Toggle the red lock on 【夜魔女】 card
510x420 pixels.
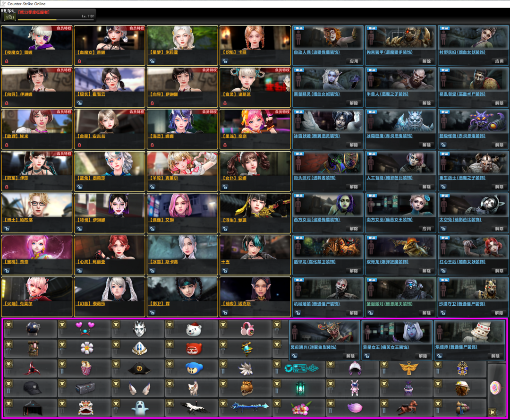(x=7, y=61)
